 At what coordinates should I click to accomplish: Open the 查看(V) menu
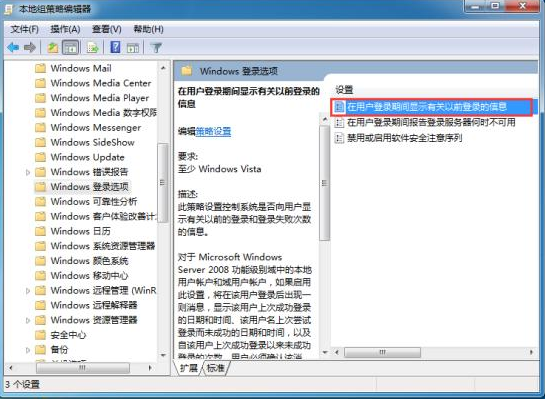pos(107,29)
